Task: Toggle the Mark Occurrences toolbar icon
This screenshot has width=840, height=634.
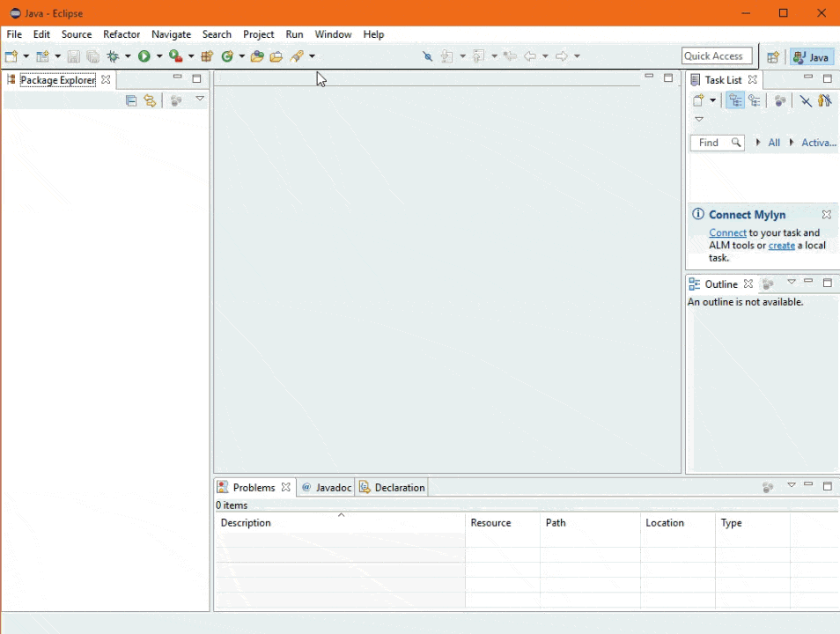Action: point(427,56)
